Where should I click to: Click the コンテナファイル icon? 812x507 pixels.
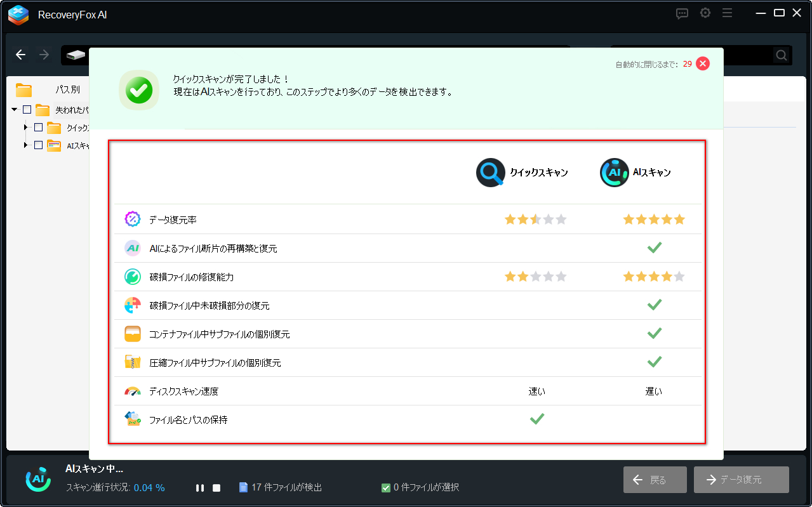coord(132,334)
